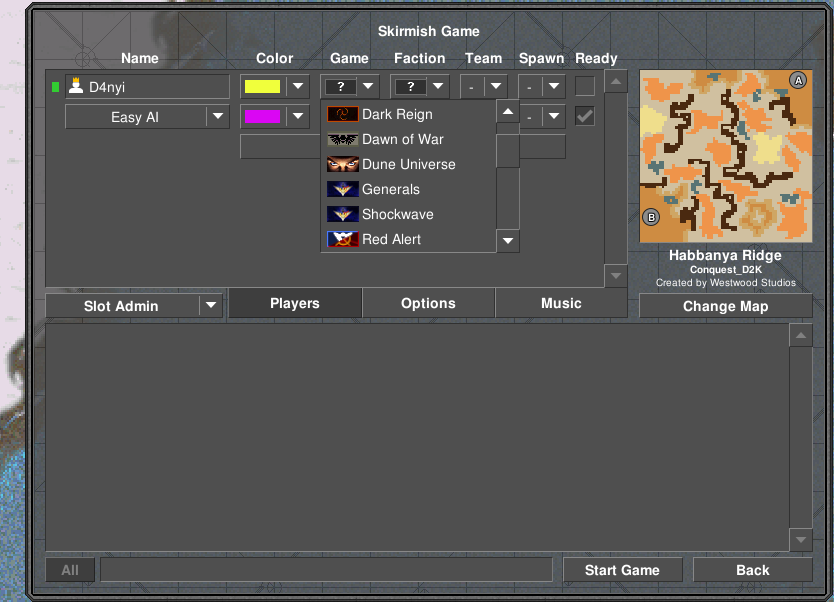The image size is (834, 602).
Task: Select the Generals game icon
Action: click(343, 189)
